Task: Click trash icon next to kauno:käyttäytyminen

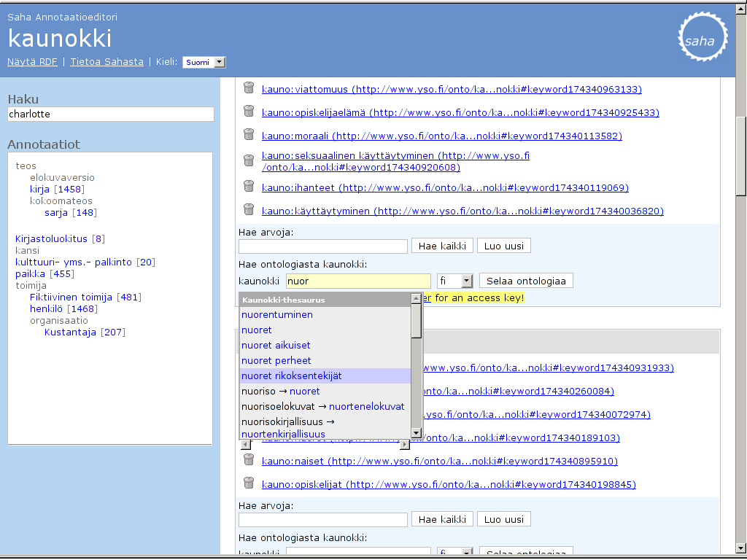Action: pos(249,209)
